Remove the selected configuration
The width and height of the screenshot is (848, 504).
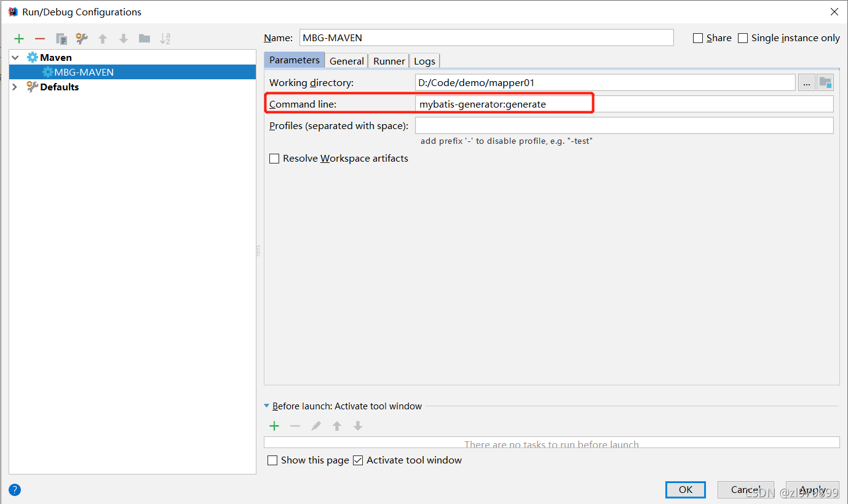(39, 38)
